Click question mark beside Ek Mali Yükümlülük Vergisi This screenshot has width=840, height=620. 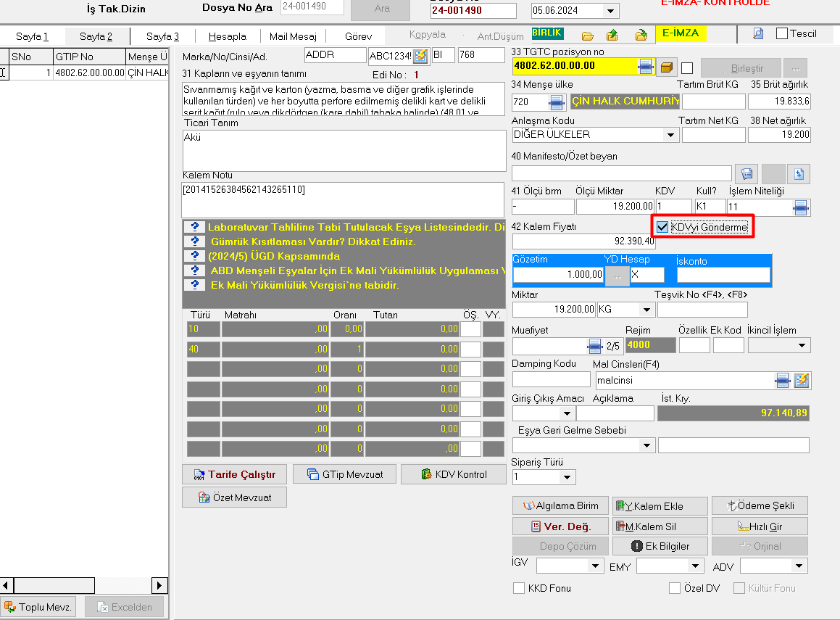[x=195, y=284]
